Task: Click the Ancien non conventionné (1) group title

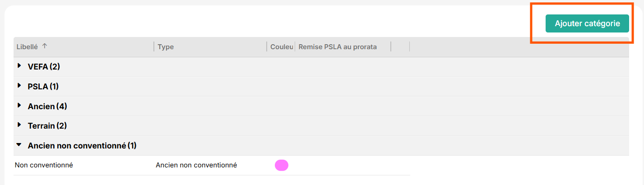Action: pos(82,146)
